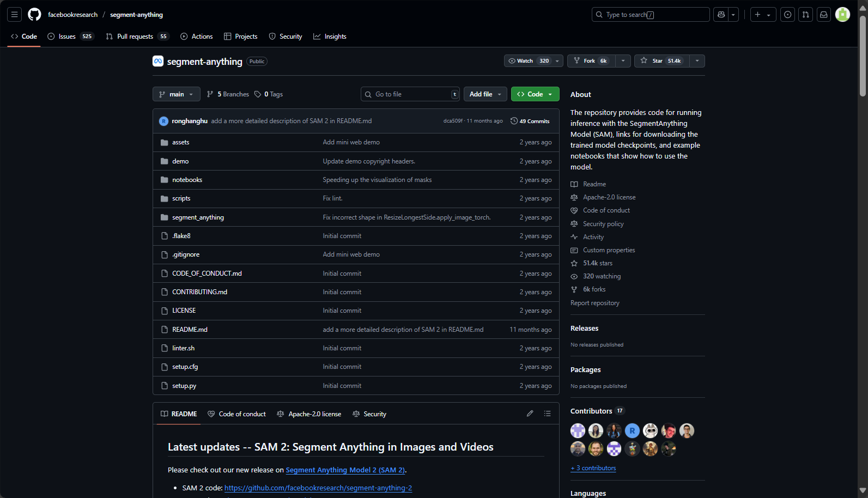868x498 pixels.
Task: Open pull requests icon in header
Action: [806, 15]
